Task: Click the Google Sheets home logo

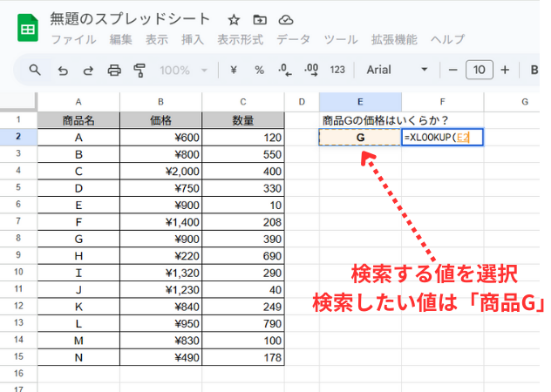Action: pos(26,29)
